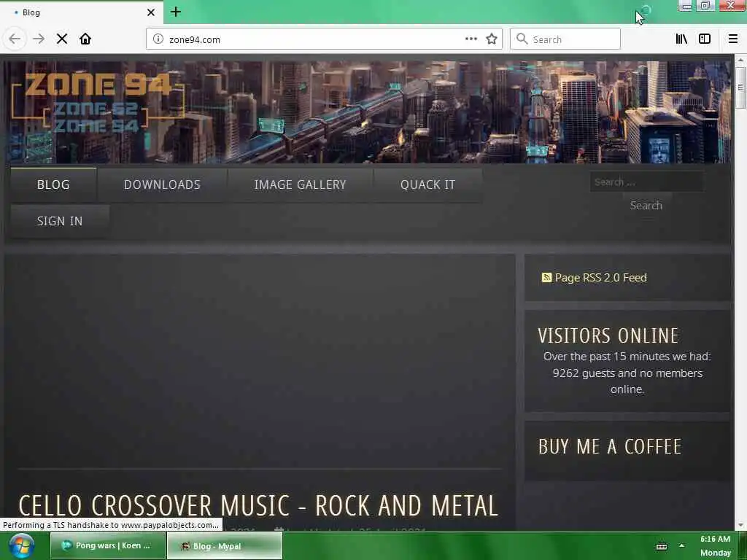Switch to Blog - Mypal taskbar window

[x=225, y=545]
